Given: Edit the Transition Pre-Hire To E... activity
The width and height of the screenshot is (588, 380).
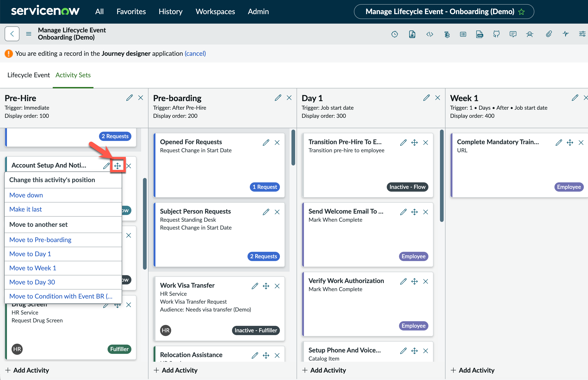Looking at the screenshot, I should pyautogui.click(x=403, y=143).
